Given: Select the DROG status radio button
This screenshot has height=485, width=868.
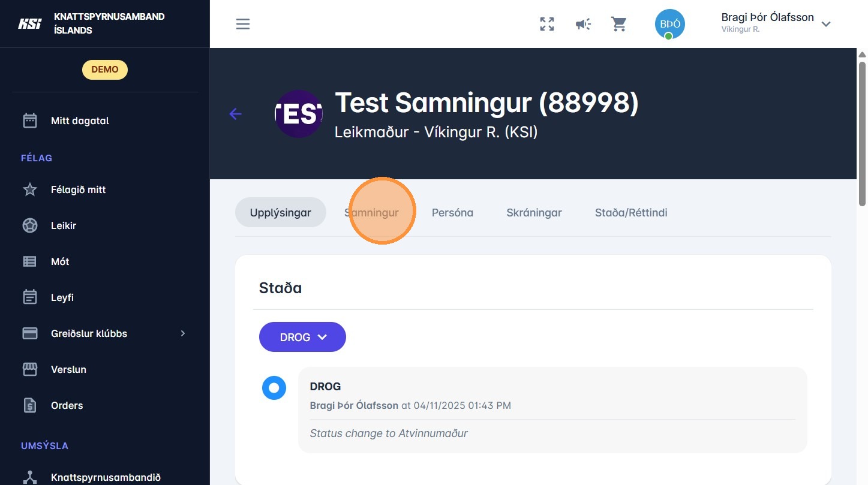Looking at the screenshot, I should pyautogui.click(x=274, y=388).
